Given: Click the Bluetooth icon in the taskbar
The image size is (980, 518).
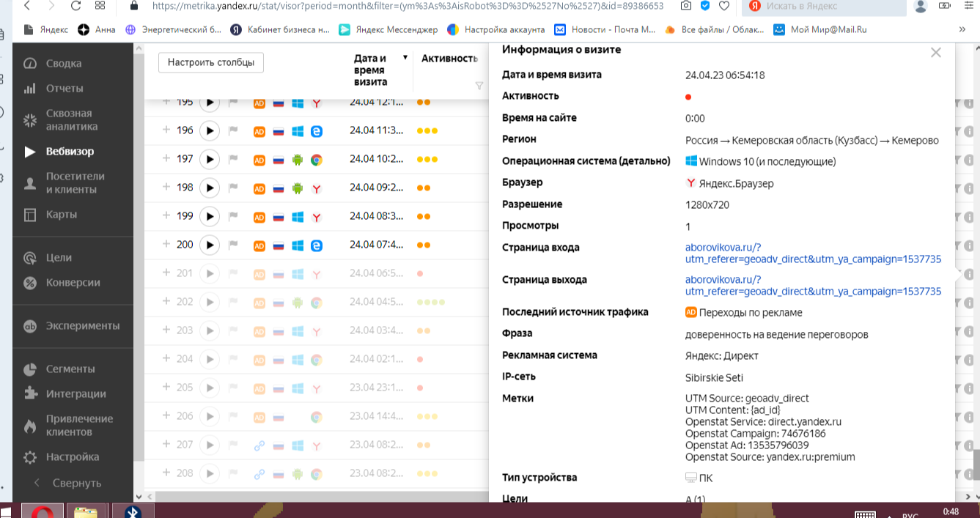Looking at the screenshot, I should click(x=133, y=511).
